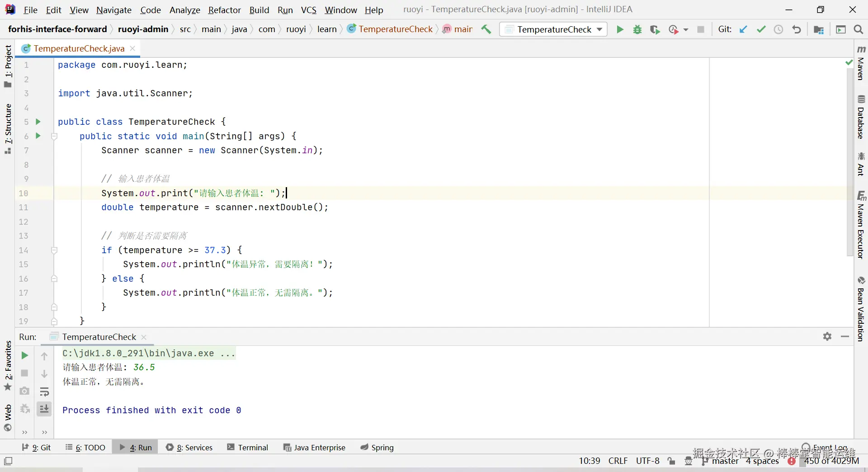
Task: Click the editor vertical scrollbar
Action: click(850, 163)
